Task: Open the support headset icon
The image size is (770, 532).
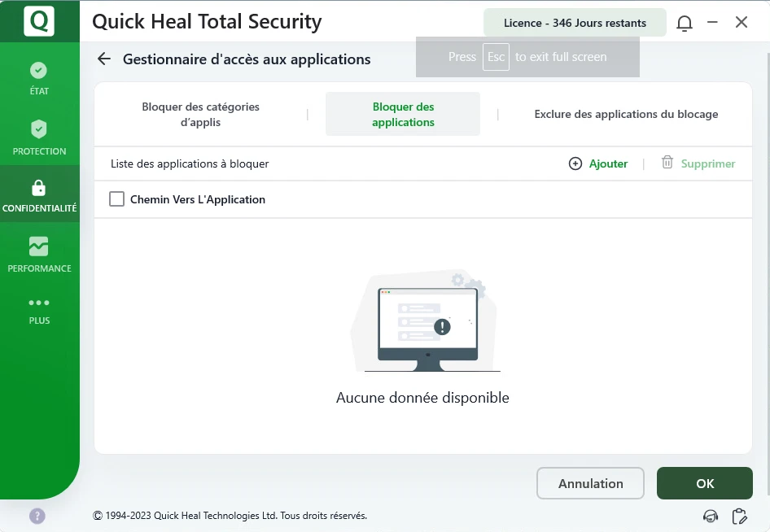Action: (x=711, y=516)
